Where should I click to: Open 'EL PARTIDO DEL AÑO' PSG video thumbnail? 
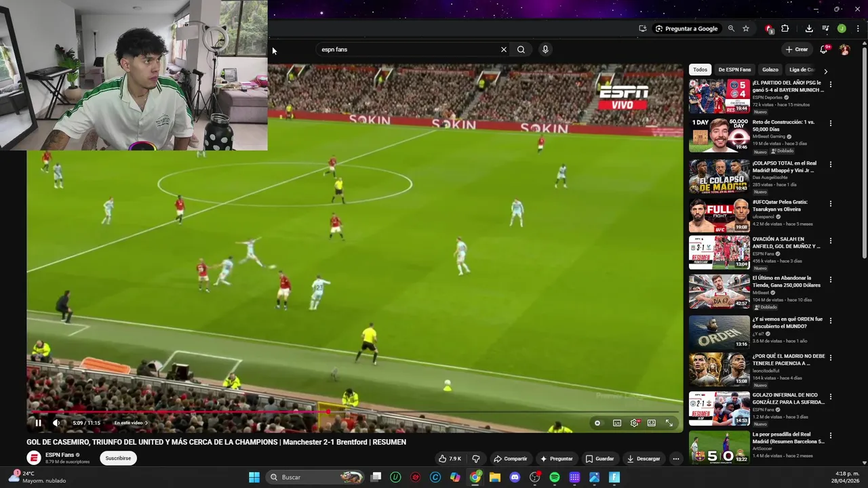(719, 96)
